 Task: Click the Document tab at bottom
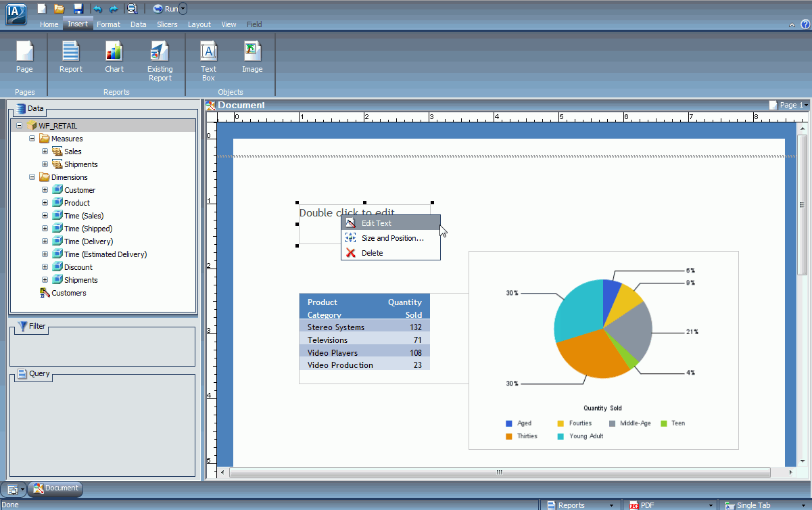click(x=55, y=488)
